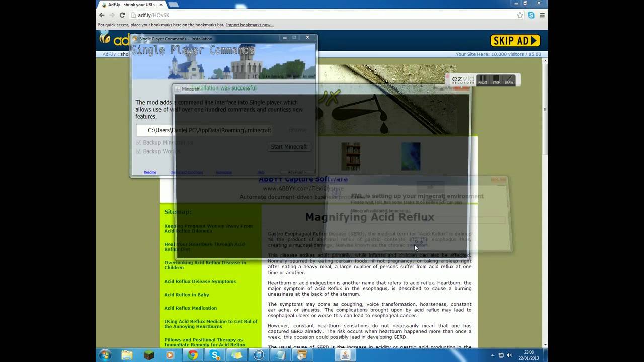Launch the Minecraft grass block taskbar icon
The image size is (644, 362).
point(149,355)
